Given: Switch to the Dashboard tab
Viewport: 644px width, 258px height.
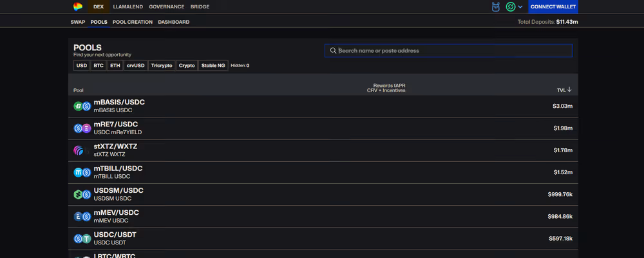Looking at the screenshot, I should click(x=173, y=22).
